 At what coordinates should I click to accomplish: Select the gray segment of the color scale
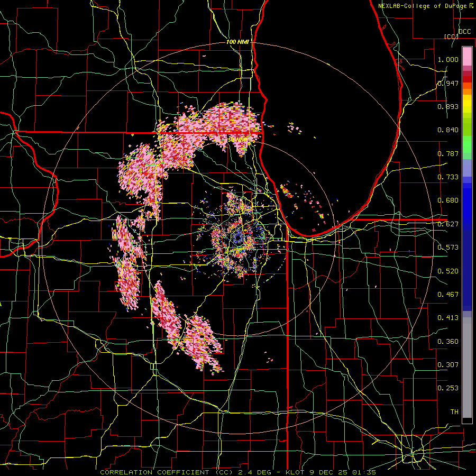pyautogui.click(x=467, y=368)
